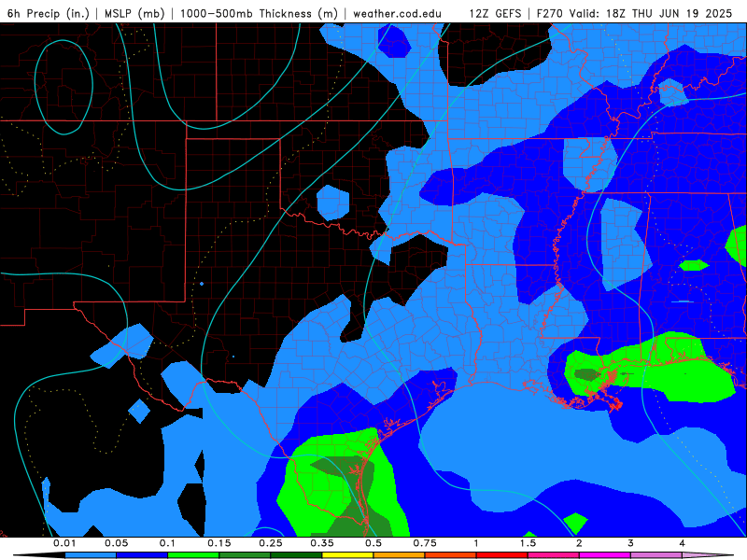
Task: Click the black left arrow end of color bar
Action: (39, 555)
